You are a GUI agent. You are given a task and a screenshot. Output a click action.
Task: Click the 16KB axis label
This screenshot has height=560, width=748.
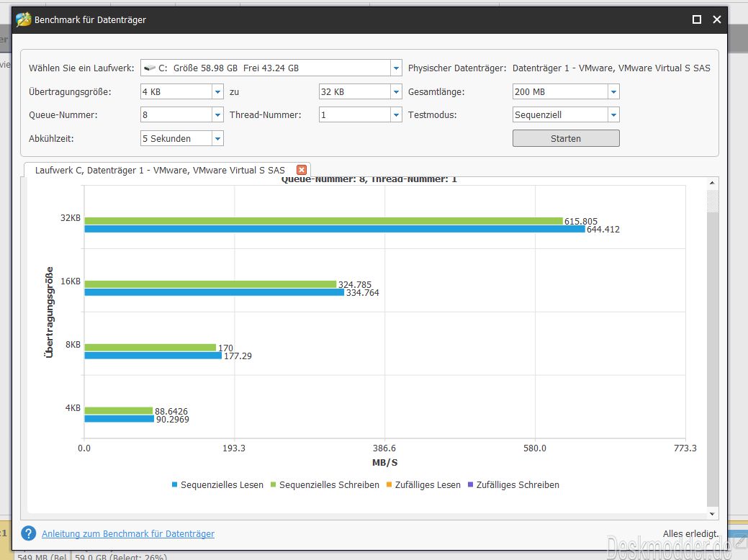70,281
